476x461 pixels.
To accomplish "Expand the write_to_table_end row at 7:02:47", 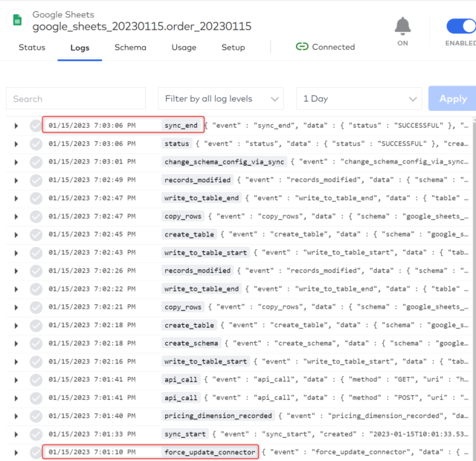I will (16, 199).
